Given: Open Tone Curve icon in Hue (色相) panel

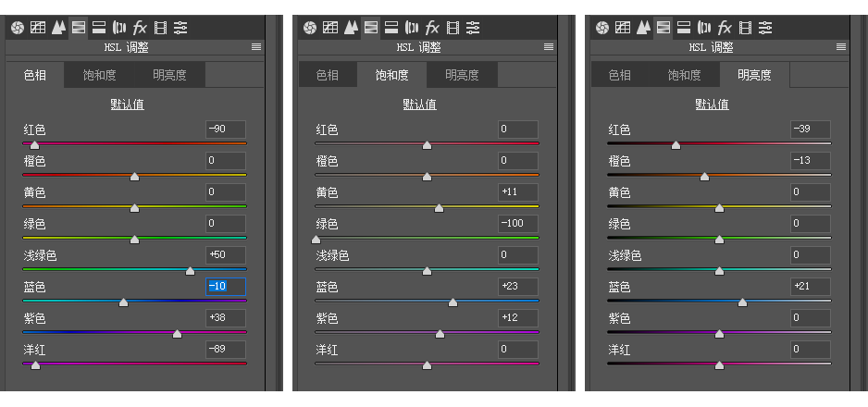Looking at the screenshot, I should point(38,28).
